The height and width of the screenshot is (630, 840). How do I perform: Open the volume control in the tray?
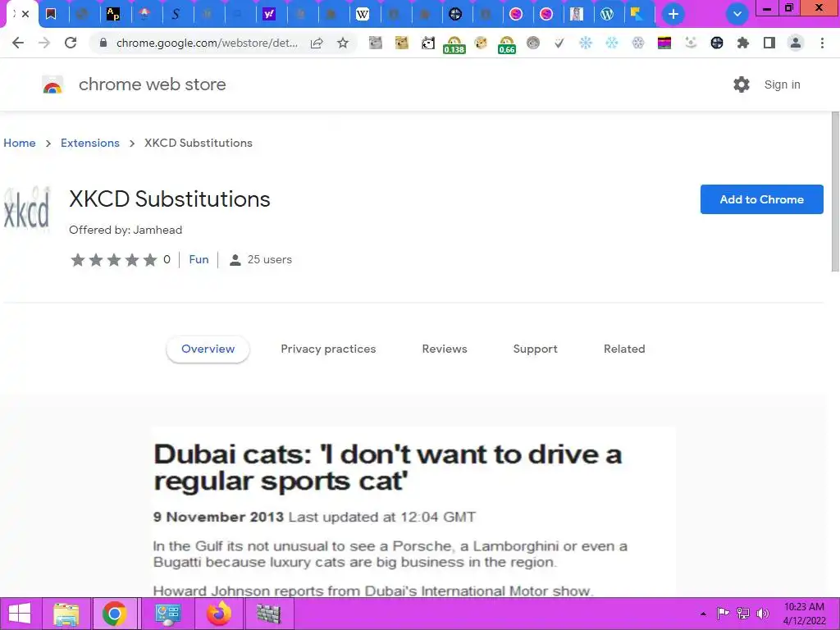click(762, 614)
